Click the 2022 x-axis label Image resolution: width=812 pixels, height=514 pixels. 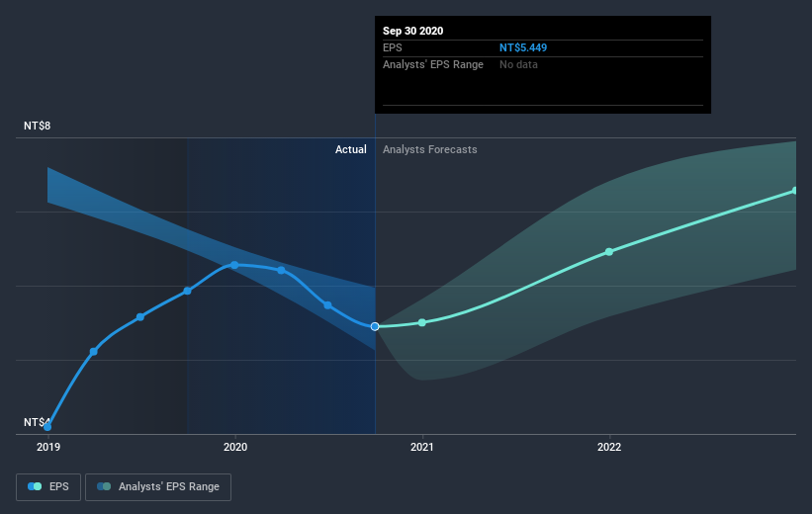point(609,447)
